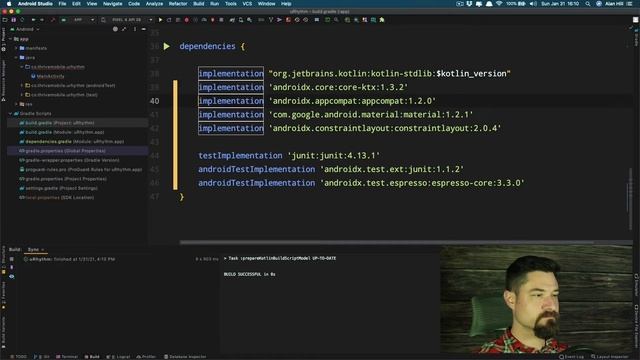Click line number 40 in the gutter

pyautogui.click(x=154, y=101)
